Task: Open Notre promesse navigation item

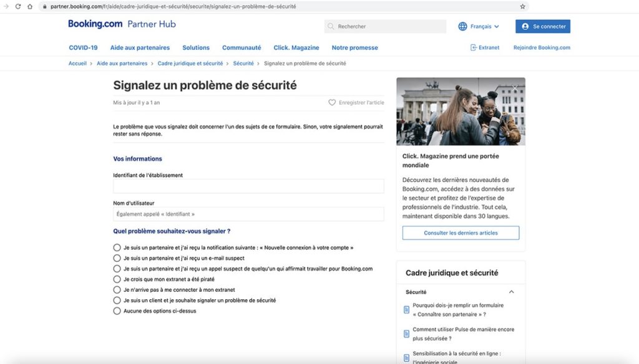Action: coord(355,47)
